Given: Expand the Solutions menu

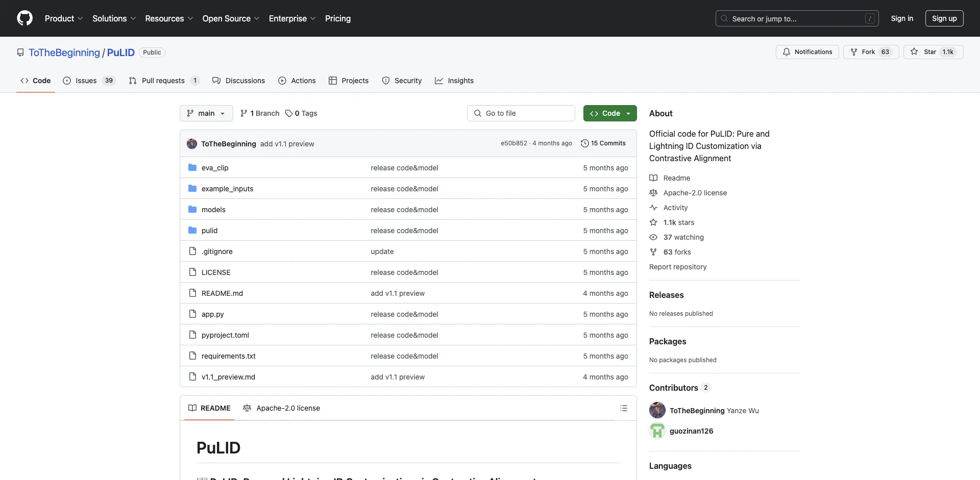Looking at the screenshot, I should (x=114, y=18).
